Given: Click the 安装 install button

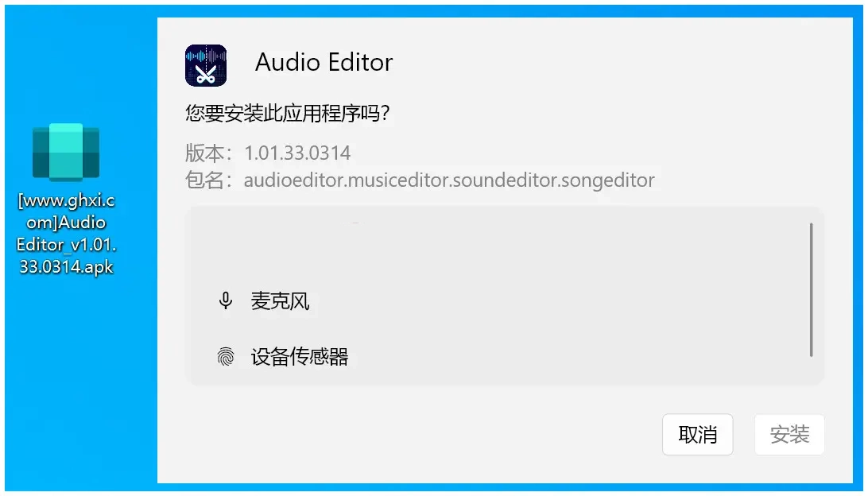Looking at the screenshot, I should click(789, 435).
